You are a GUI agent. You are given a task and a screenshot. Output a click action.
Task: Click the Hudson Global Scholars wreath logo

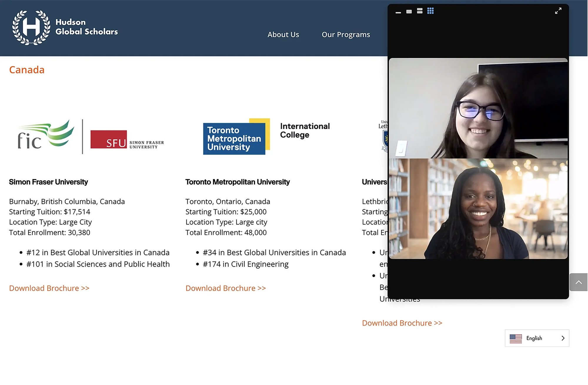click(31, 27)
